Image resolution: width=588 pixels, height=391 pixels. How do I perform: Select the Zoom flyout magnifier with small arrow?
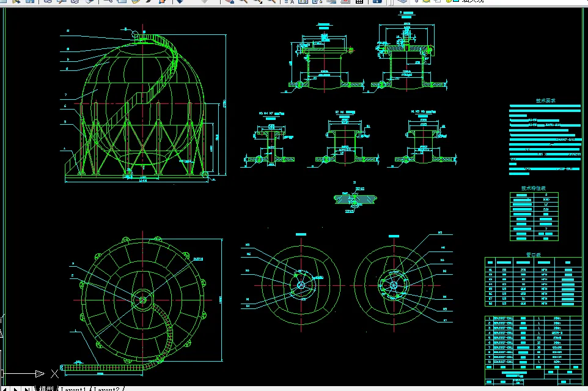tap(257, 1)
